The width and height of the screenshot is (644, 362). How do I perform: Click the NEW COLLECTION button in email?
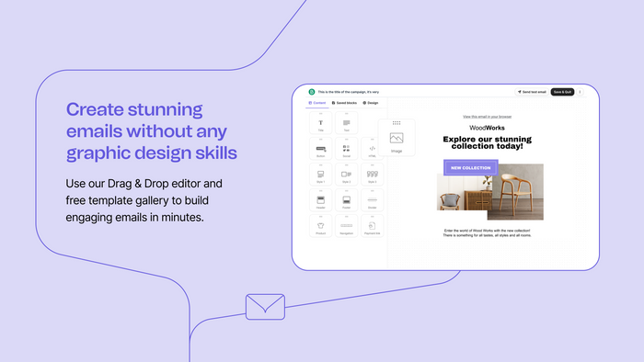click(x=471, y=167)
